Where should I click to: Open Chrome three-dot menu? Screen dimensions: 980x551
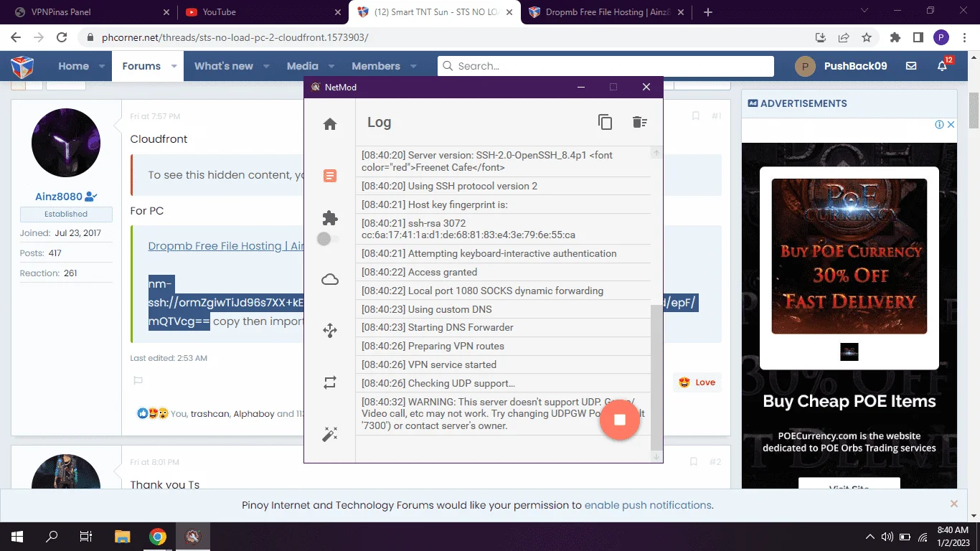click(964, 37)
